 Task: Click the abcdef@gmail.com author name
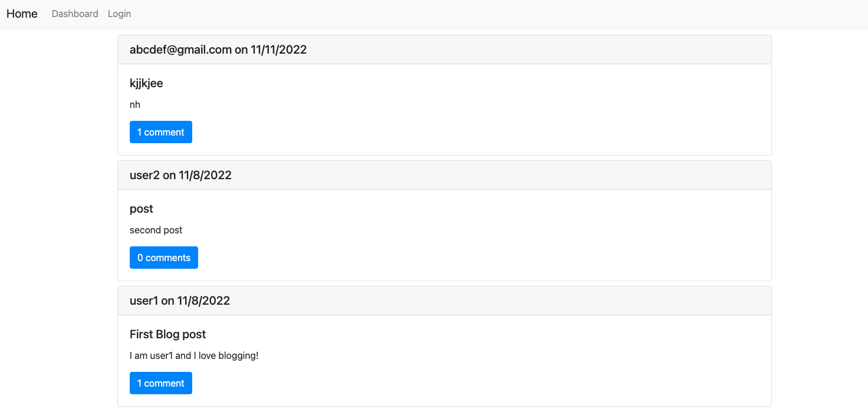click(180, 50)
